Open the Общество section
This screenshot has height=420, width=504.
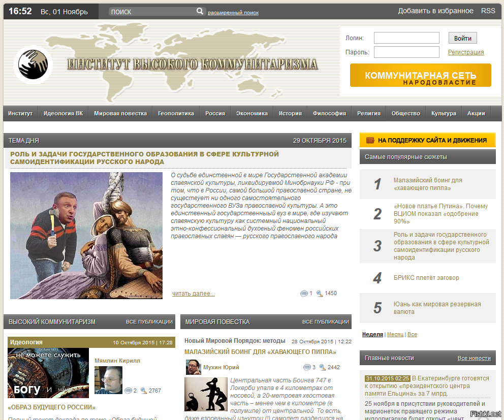click(x=405, y=113)
